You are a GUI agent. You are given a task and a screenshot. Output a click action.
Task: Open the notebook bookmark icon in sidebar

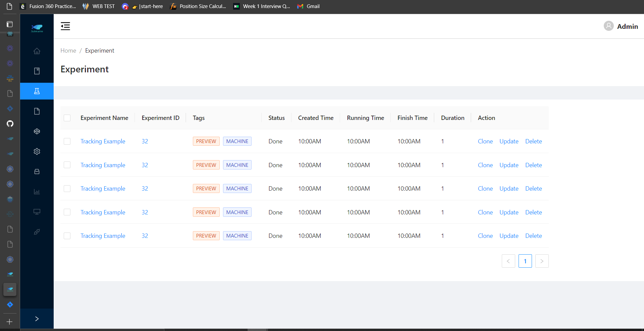click(x=37, y=71)
